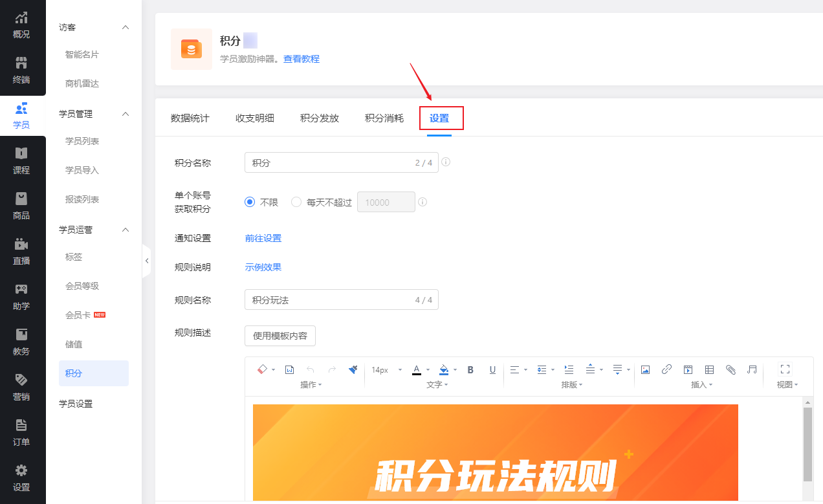Viewport: 823px width, 504px height.
Task: Click the background fill color bucket
Action: (444, 369)
